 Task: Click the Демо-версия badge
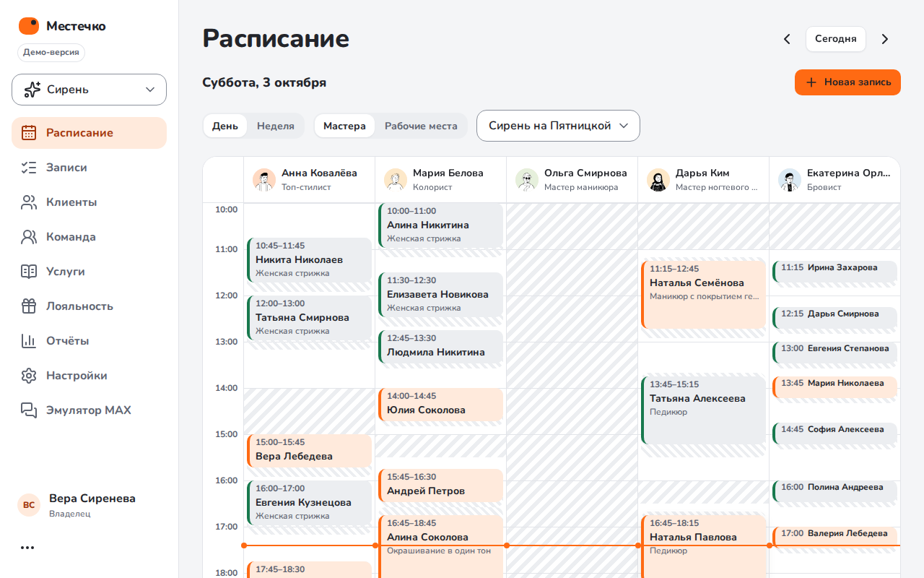pos(51,53)
